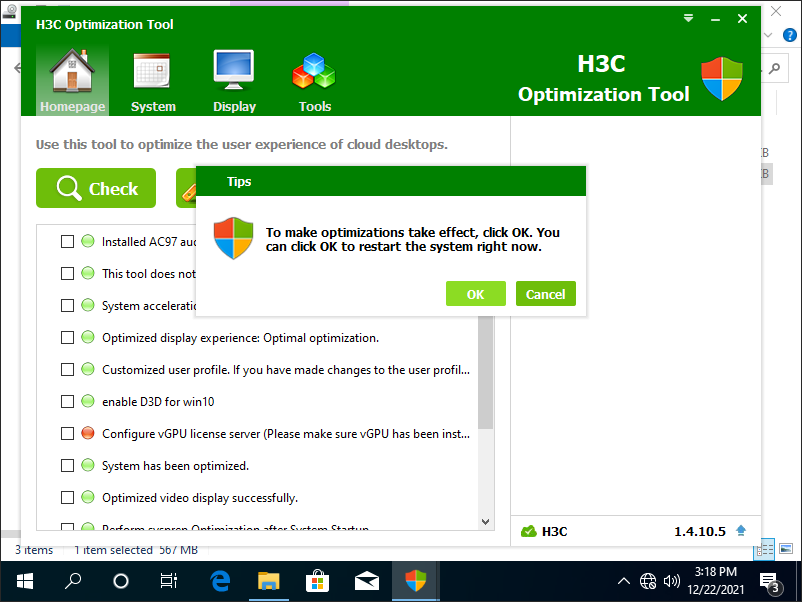The height and width of the screenshot is (602, 802).
Task: Tick checkbox for Configure vGPU license server
Action: coord(68,434)
